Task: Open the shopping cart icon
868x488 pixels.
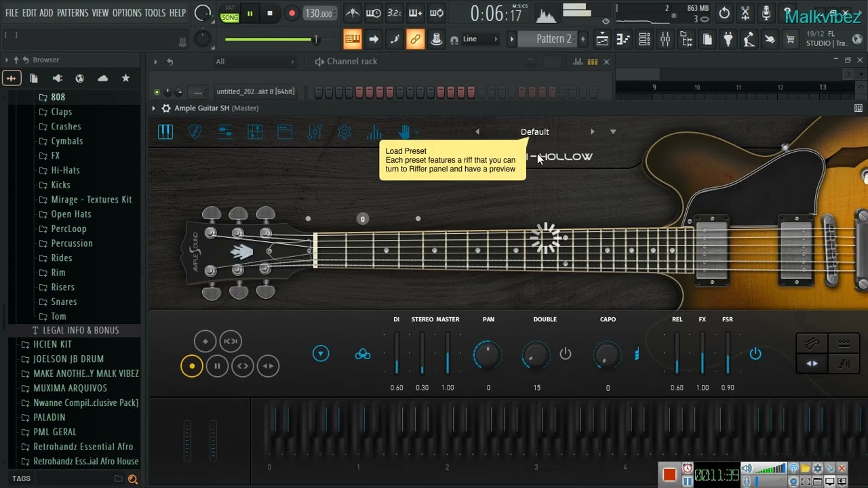Action: coord(791,40)
